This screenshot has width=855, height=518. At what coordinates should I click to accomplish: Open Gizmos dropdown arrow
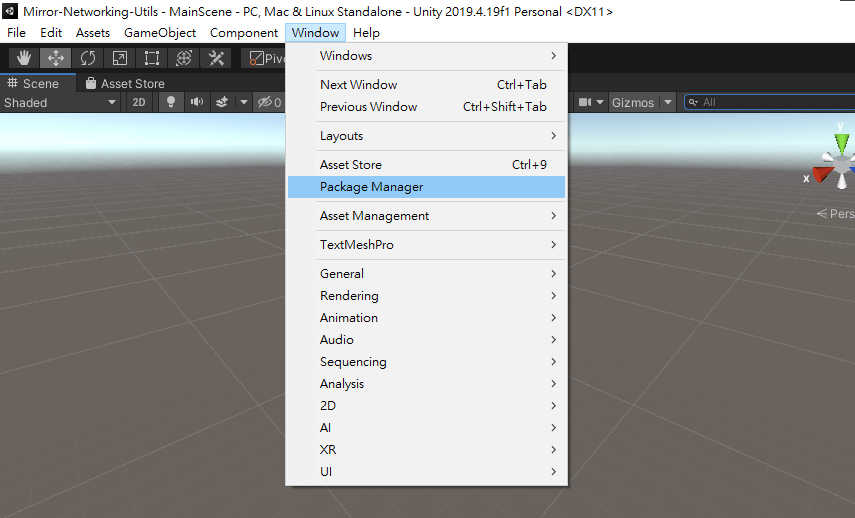668,103
